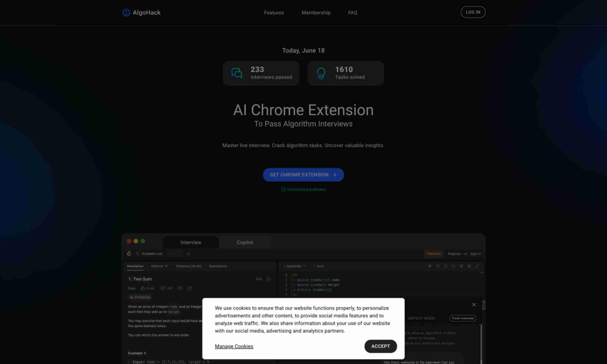The image size is (607, 364).
Task: Click the editor settings gear icon
Action: click(469, 266)
